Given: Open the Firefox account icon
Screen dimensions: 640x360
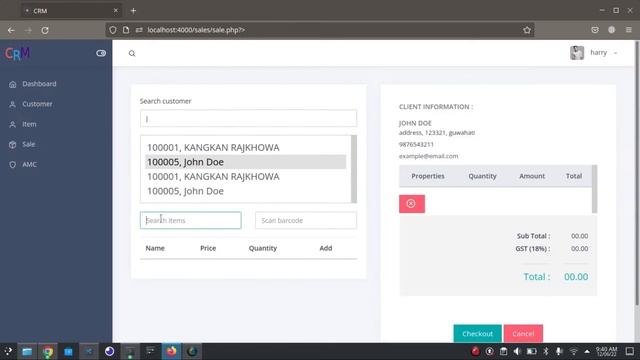Looking at the screenshot, I should [611, 30].
